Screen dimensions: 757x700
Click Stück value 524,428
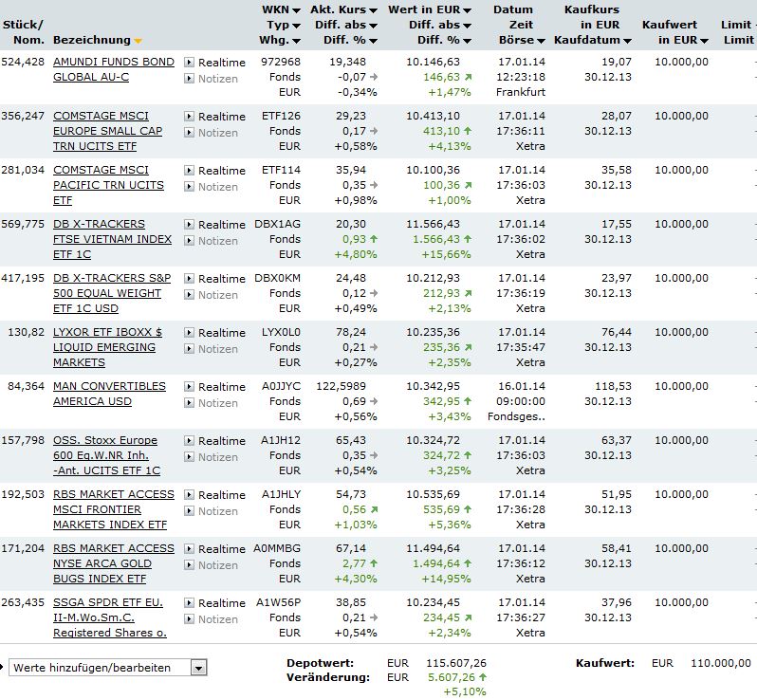(23, 62)
